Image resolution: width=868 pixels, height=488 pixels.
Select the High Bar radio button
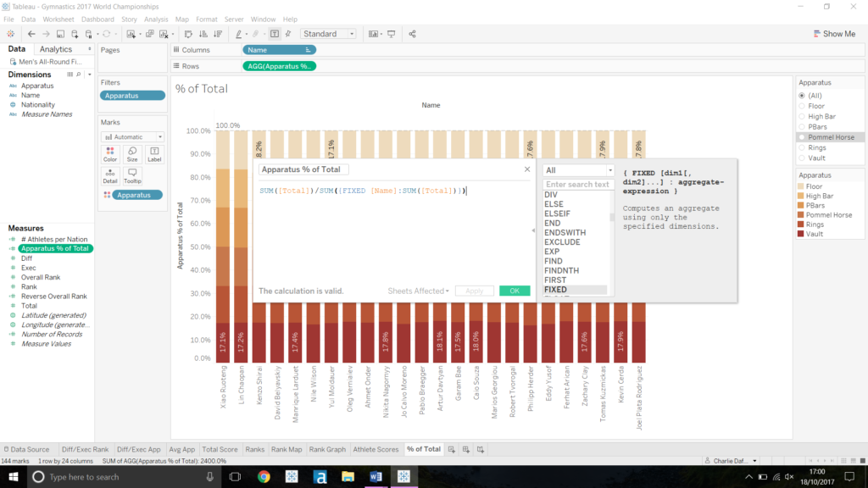[802, 117]
